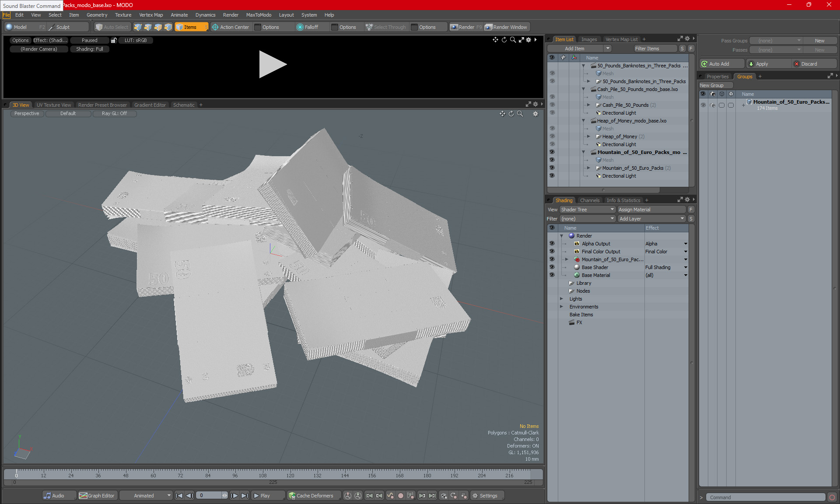Screen dimensions: 840x504
Task: Click record autokey red circle
Action: pos(400,496)
